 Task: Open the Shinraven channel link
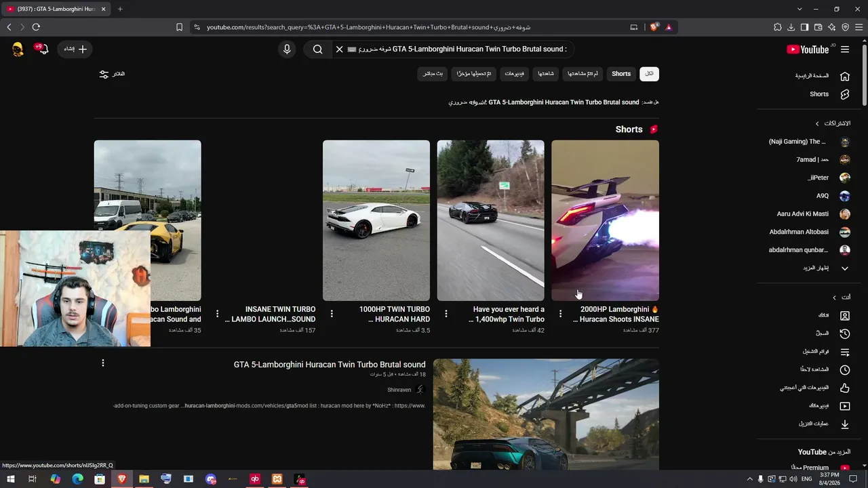click(399, 390)
